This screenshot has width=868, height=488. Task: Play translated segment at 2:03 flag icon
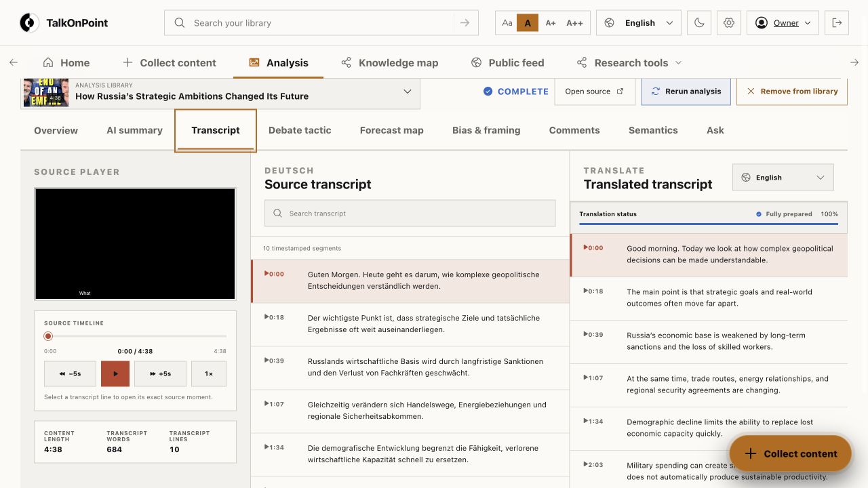coord(587,464)
